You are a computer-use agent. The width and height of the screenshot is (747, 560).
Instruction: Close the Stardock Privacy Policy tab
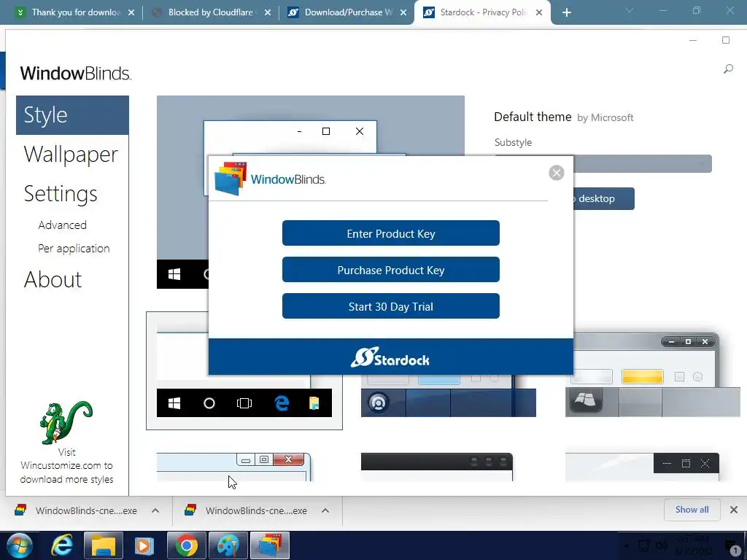539,13
